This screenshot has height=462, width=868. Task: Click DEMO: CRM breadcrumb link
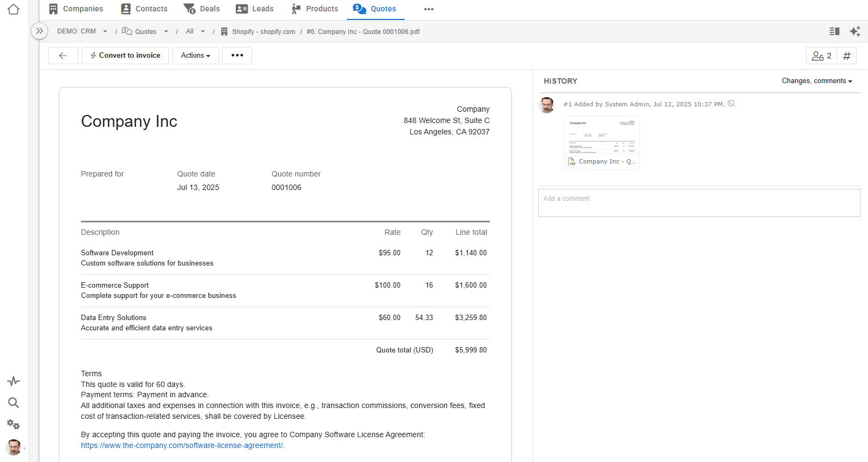click(77, 32)
